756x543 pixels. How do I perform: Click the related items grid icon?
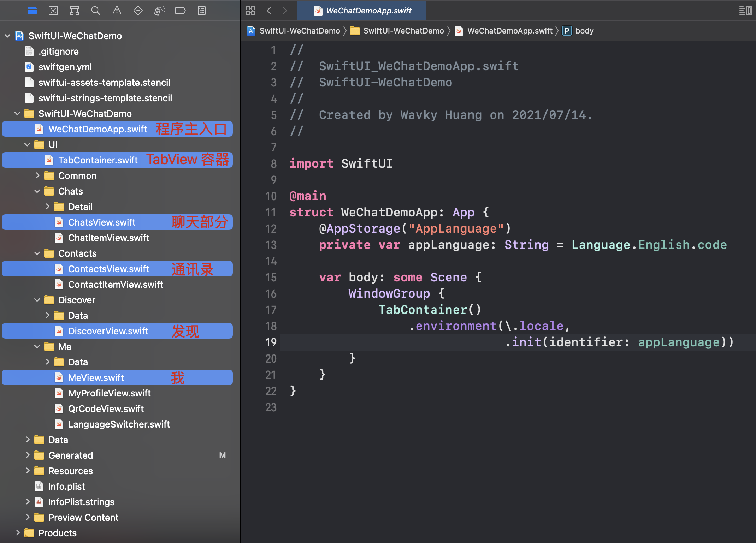pos(250,11)
